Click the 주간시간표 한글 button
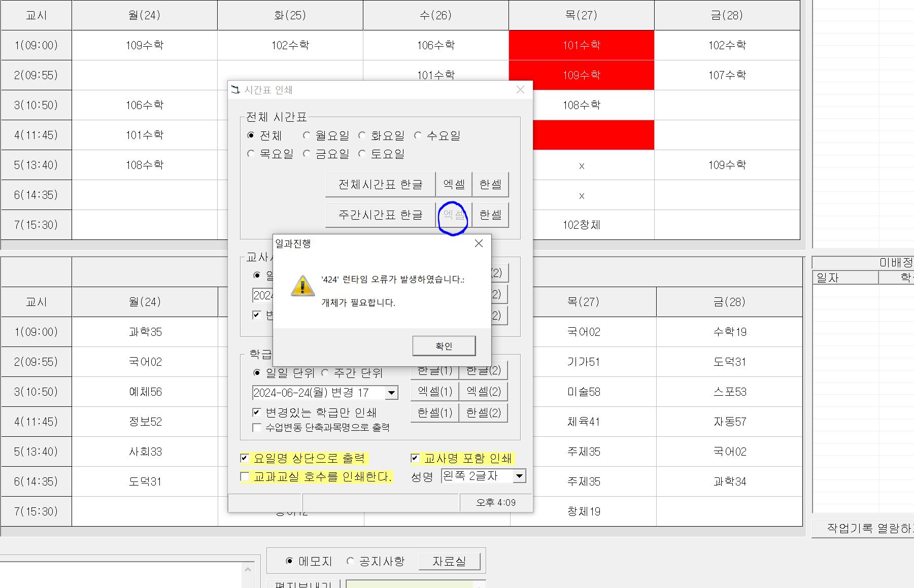 pos(381,215)
